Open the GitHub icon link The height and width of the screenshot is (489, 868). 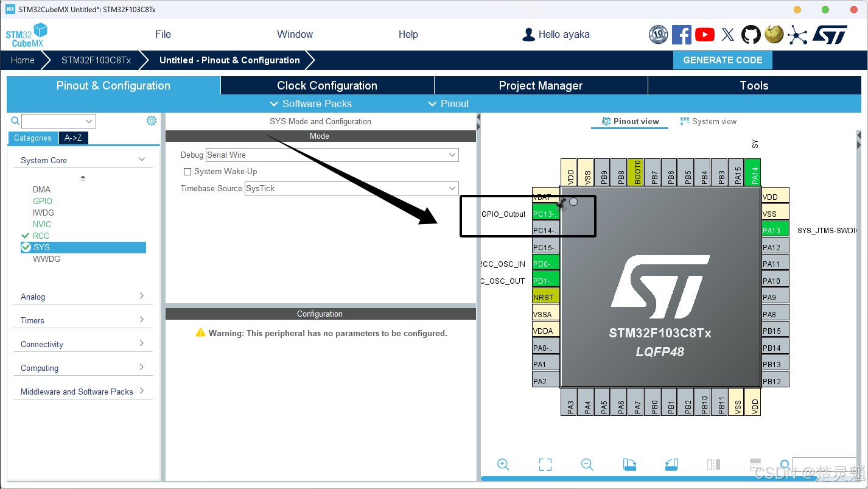[751, 35]
